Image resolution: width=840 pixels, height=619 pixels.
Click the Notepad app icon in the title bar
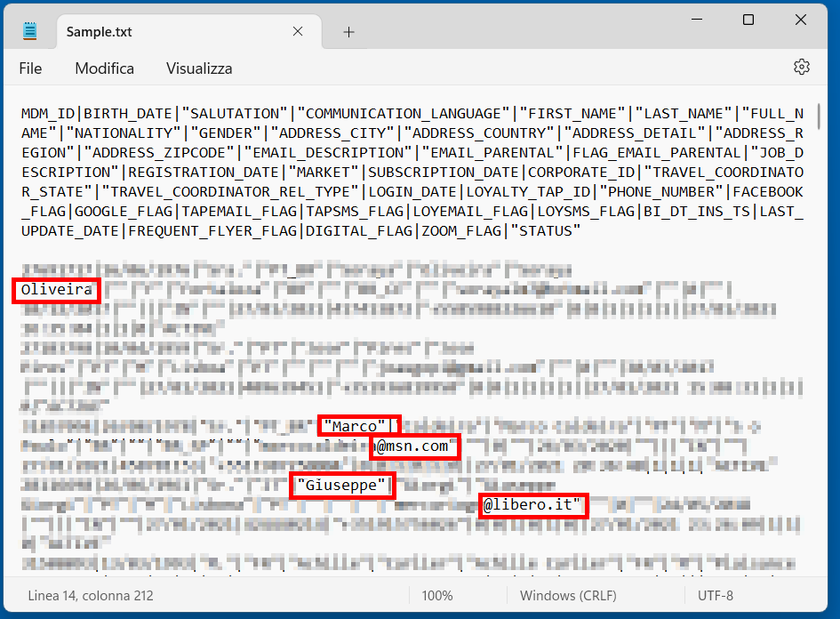coord(31,32)
